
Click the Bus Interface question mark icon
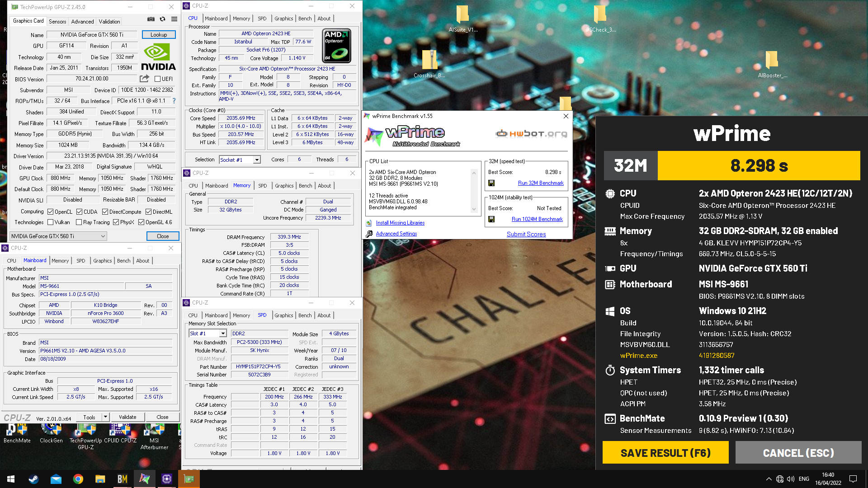click(x=174, y=101)
